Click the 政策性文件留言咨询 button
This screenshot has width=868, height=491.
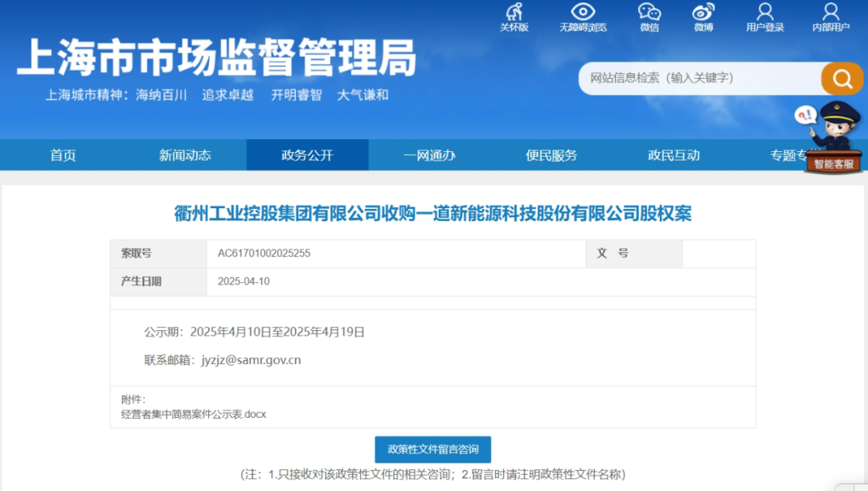point(433,449)
